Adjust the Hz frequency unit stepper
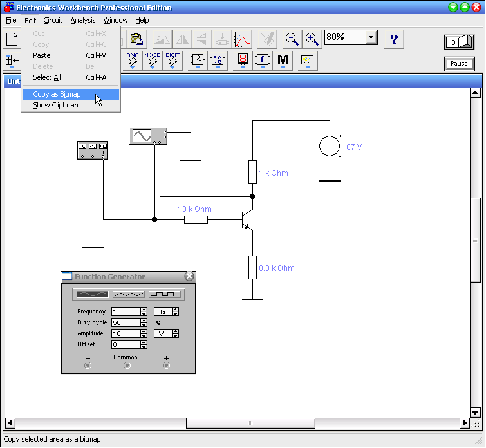486x448 pixels. click(176, 312)
